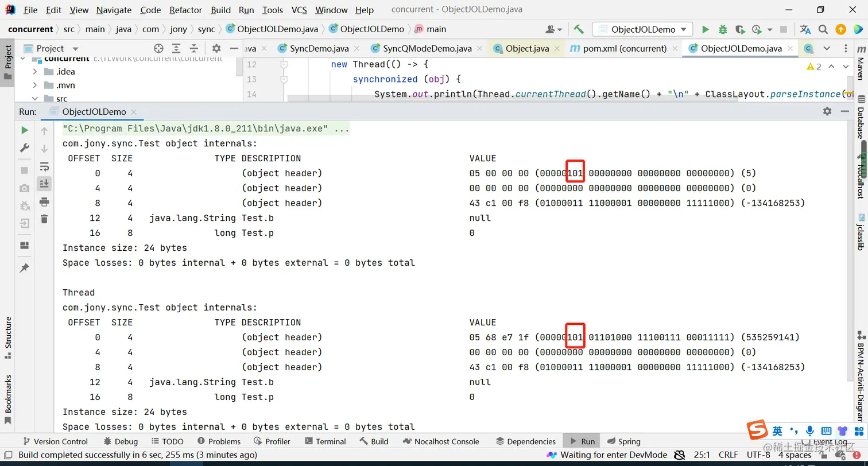Clear console output with the trash icon

tap(44, 219)
